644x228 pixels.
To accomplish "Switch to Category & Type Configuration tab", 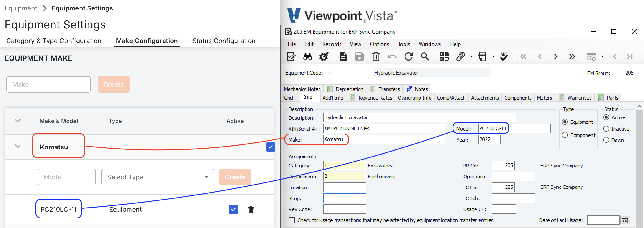I will (54, 41).
